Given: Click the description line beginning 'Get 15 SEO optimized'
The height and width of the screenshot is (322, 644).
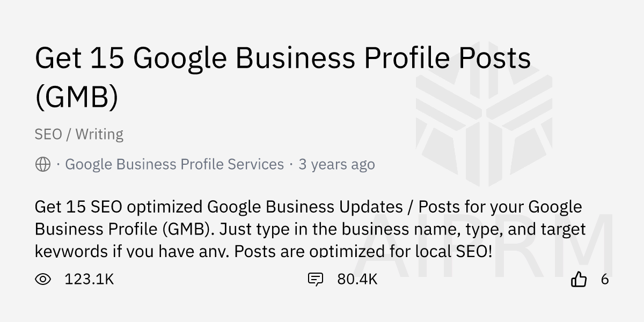Looking at the screenshot, I should point(308,207).
